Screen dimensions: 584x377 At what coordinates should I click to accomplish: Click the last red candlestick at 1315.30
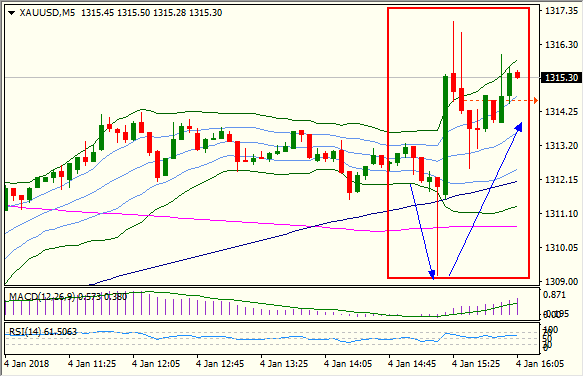518,75
